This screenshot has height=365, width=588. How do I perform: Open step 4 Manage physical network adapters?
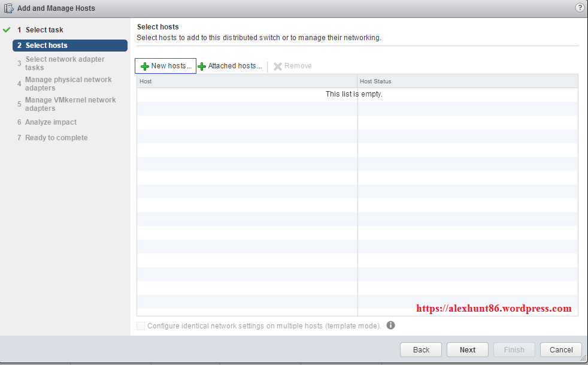[x=65, y=83]
